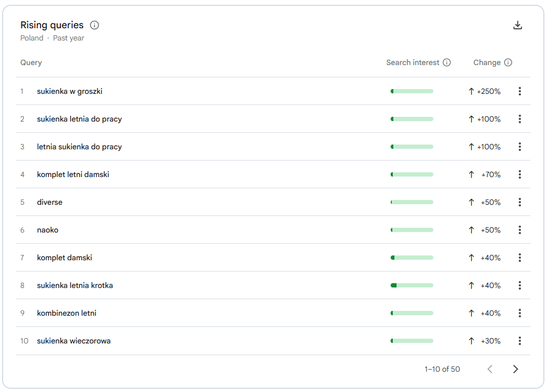The width and height of the screenshot is (546, 392).
Task: Click search interest bar for sukienka w groszki
Action: (x=412, y=91)
